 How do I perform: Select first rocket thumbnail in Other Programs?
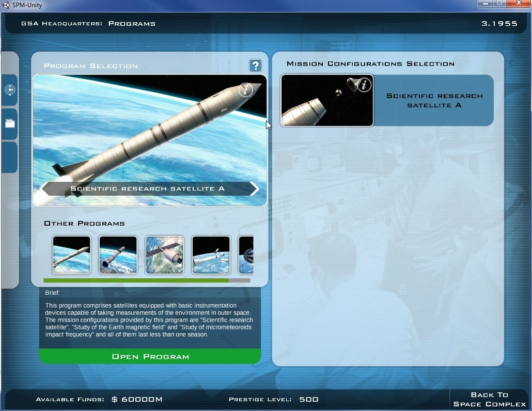click(72, 255)
